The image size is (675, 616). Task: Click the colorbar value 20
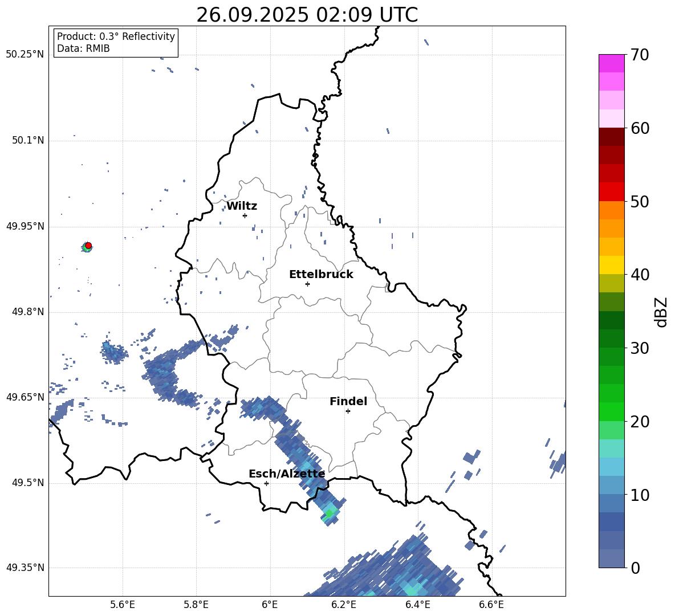(x=640, y=422)
